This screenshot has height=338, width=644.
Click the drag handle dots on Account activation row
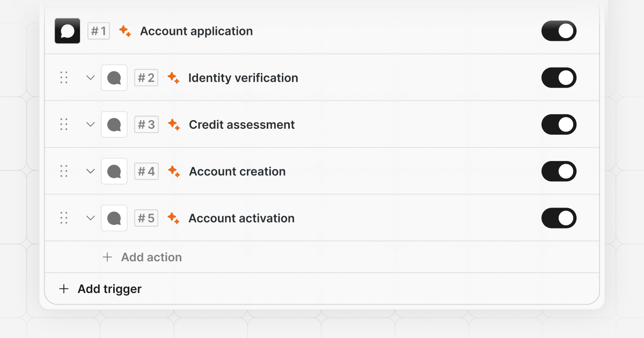pyautogui.click(x=64, y=218)
